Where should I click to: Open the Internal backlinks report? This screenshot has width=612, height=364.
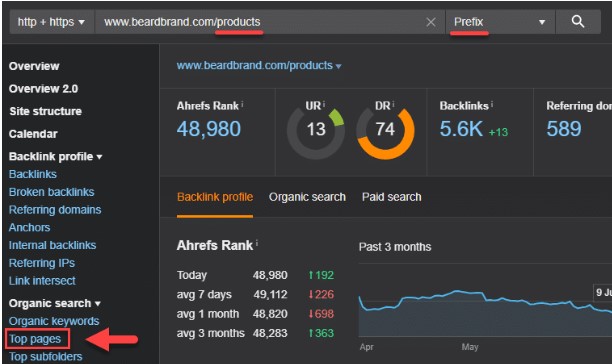[52, 245]
